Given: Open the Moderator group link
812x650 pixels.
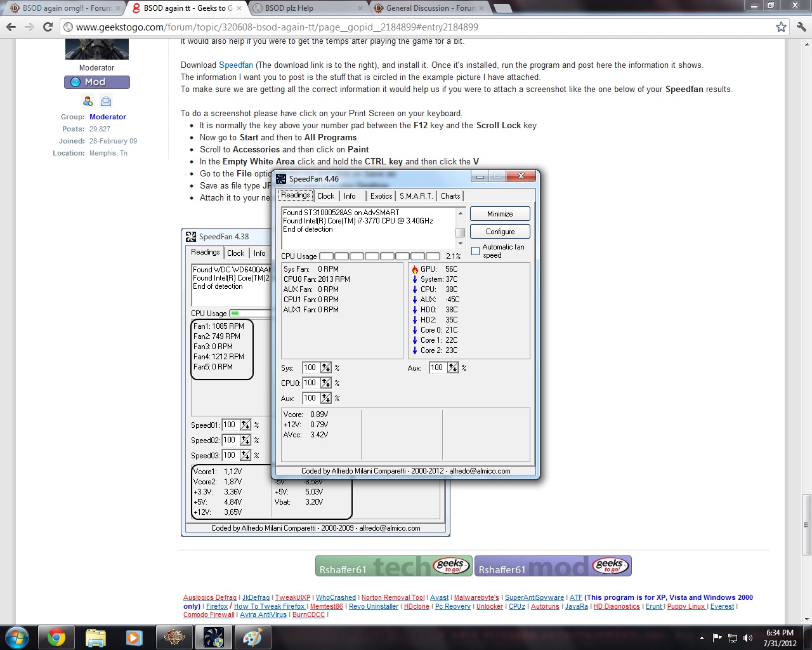Looking at the screenshot, I should [108, 117].
